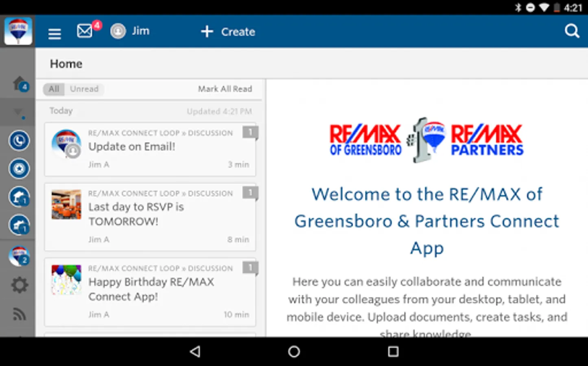This screenshot has height=366, width=588.
Task: Tap the Wi-Fi status bar icon
Action: pos(544,7)
